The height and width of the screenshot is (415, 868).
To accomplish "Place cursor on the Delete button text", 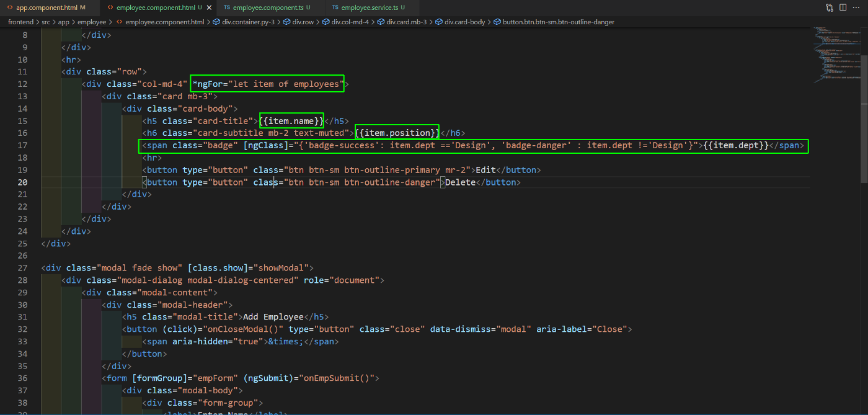I will 460,182.
